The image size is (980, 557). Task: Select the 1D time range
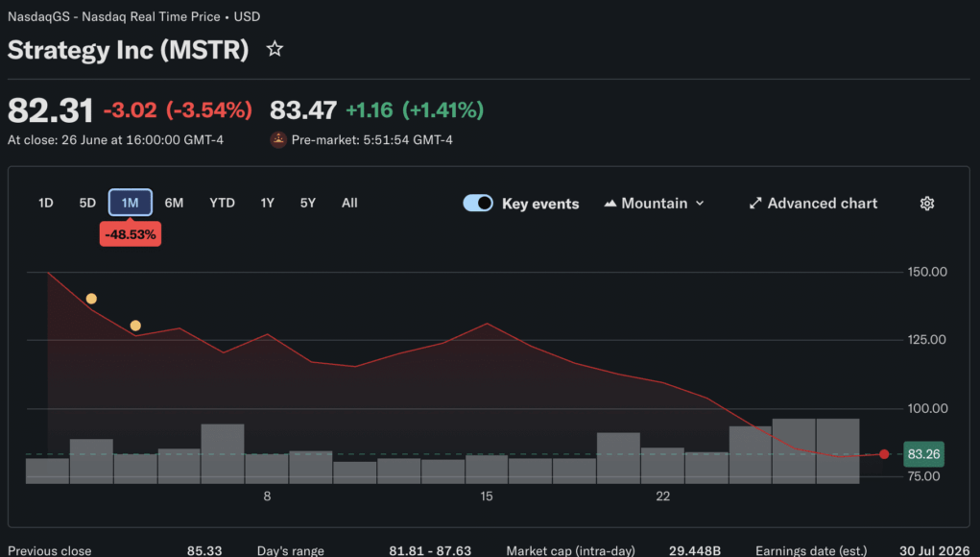click(46, 203)
